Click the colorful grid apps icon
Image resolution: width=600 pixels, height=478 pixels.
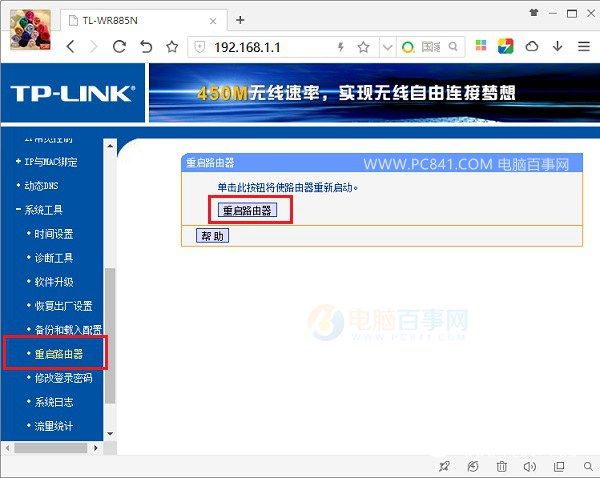[480, 46]
